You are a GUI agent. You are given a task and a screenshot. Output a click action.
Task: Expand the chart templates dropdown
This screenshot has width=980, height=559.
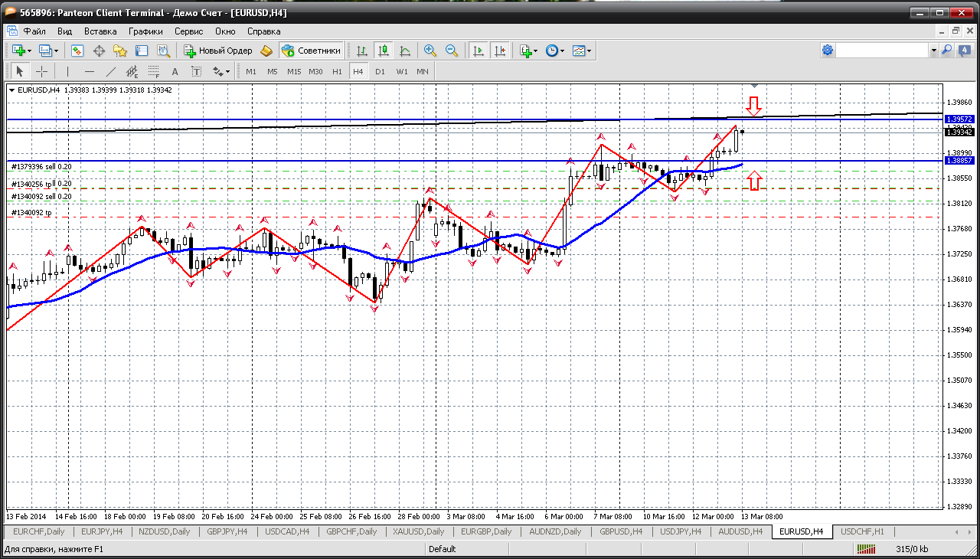[x=582, y=51]
